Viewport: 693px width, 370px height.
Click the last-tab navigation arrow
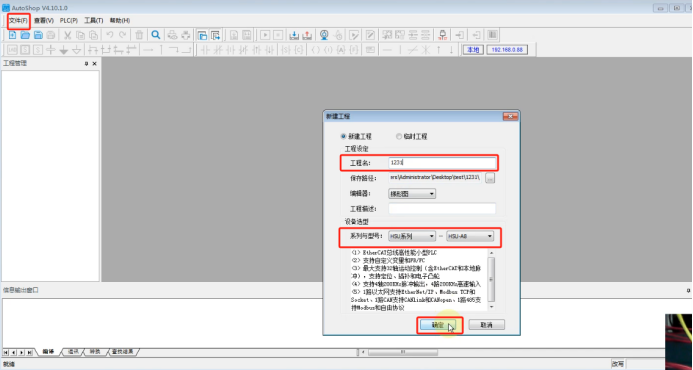[30, 352]
